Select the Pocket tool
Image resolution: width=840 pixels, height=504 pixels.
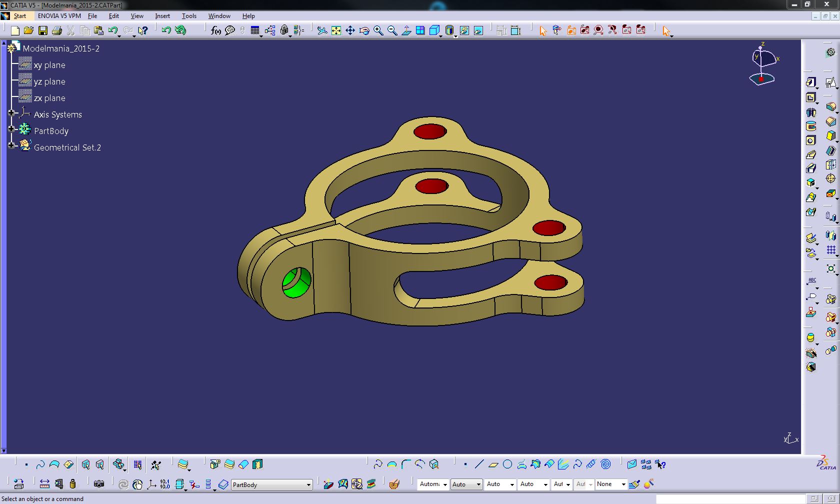(811, 97)
